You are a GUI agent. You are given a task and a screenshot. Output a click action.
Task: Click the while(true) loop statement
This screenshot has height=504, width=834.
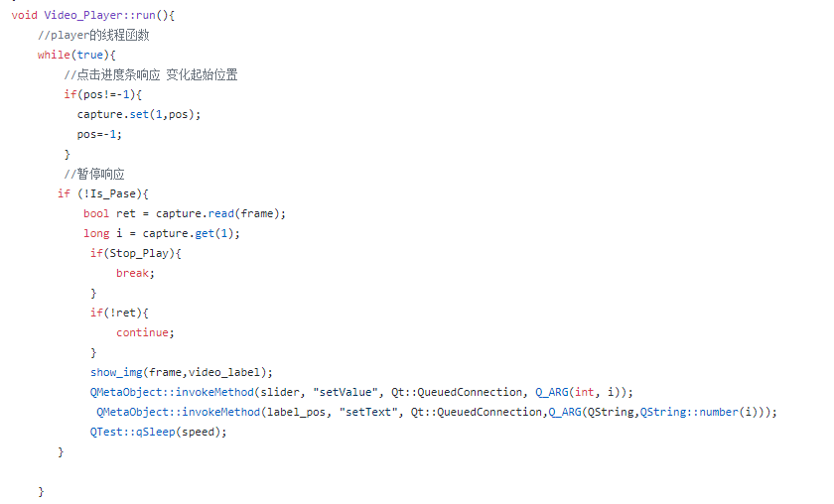(x=76, y=55)
